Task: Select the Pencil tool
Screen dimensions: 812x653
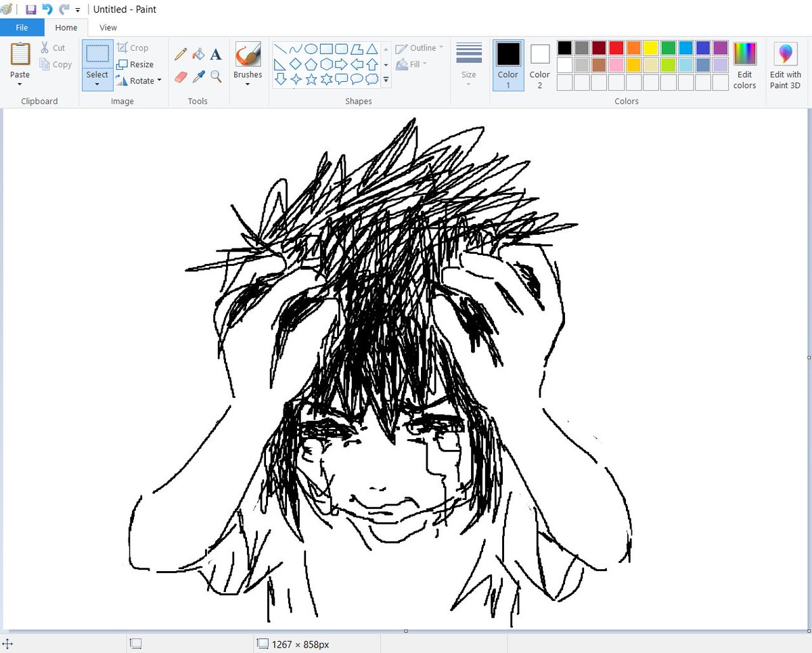Action: point(181,54)
